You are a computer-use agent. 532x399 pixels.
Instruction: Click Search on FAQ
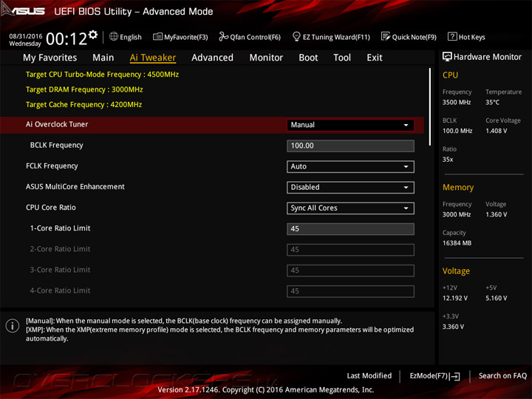[x=502, y=375]
